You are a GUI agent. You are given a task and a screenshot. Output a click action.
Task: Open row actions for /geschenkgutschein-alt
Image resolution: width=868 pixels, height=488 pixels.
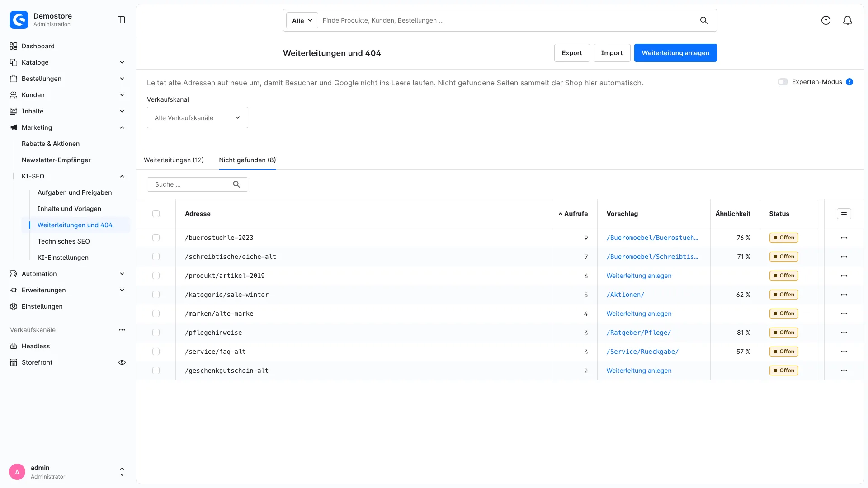844,371
